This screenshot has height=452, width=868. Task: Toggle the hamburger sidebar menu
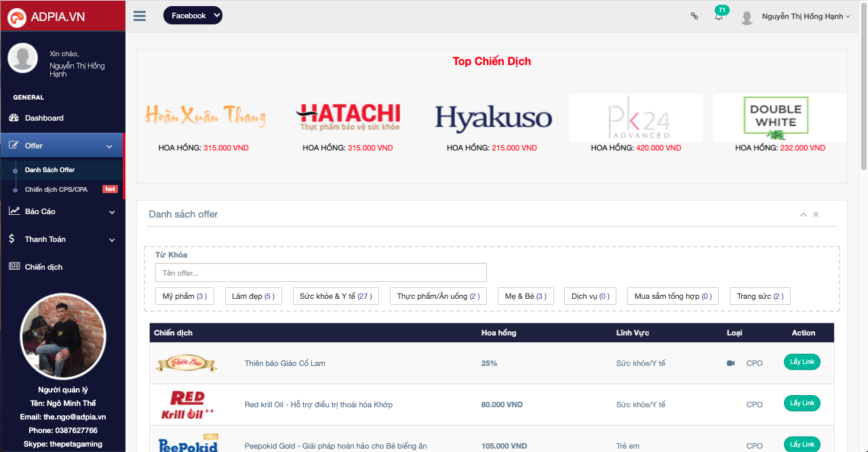140,16
